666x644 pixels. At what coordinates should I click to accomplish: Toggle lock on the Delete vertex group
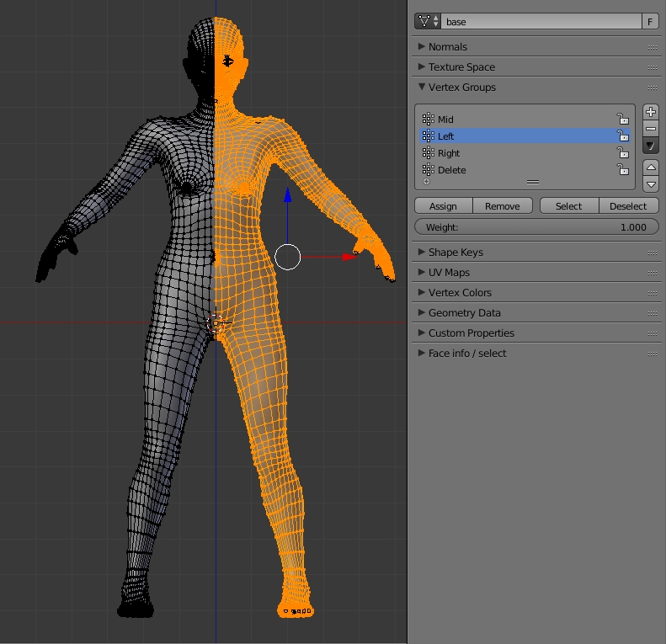click(x=622, y=170)
